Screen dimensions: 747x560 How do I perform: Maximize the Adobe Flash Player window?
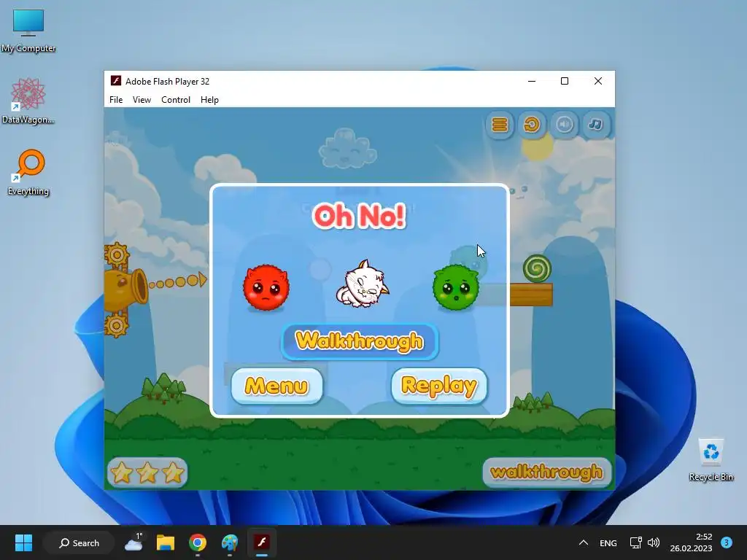pos(565,82)
